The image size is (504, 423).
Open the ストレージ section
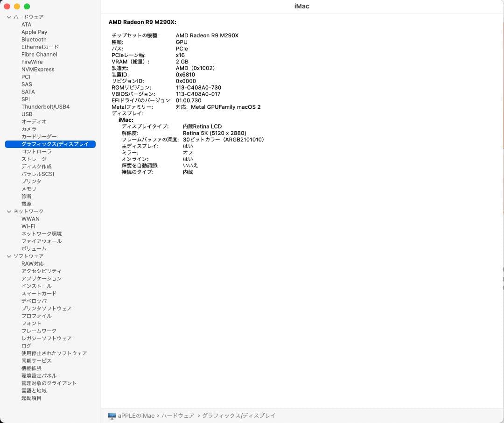coord(33,159)
